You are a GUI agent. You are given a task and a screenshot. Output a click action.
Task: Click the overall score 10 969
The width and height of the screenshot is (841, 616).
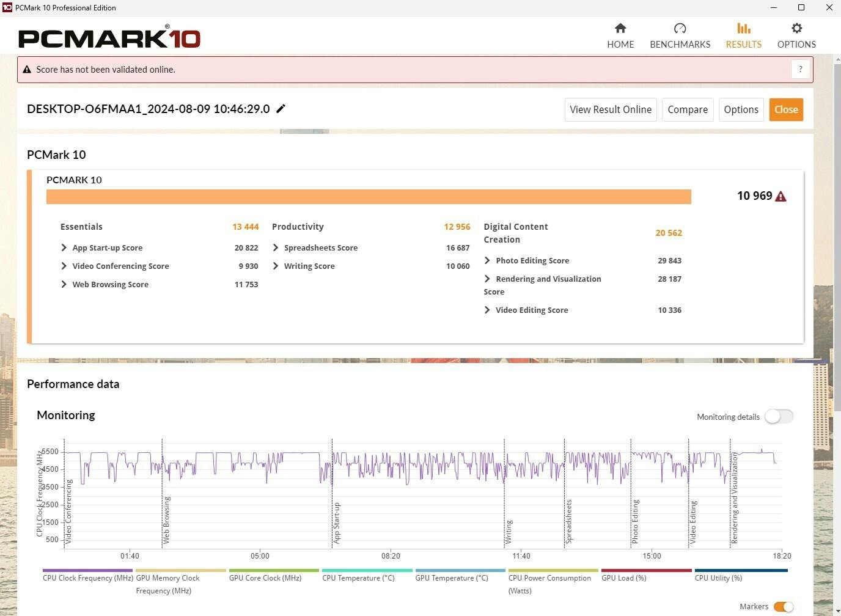click(x=755, y=196)
